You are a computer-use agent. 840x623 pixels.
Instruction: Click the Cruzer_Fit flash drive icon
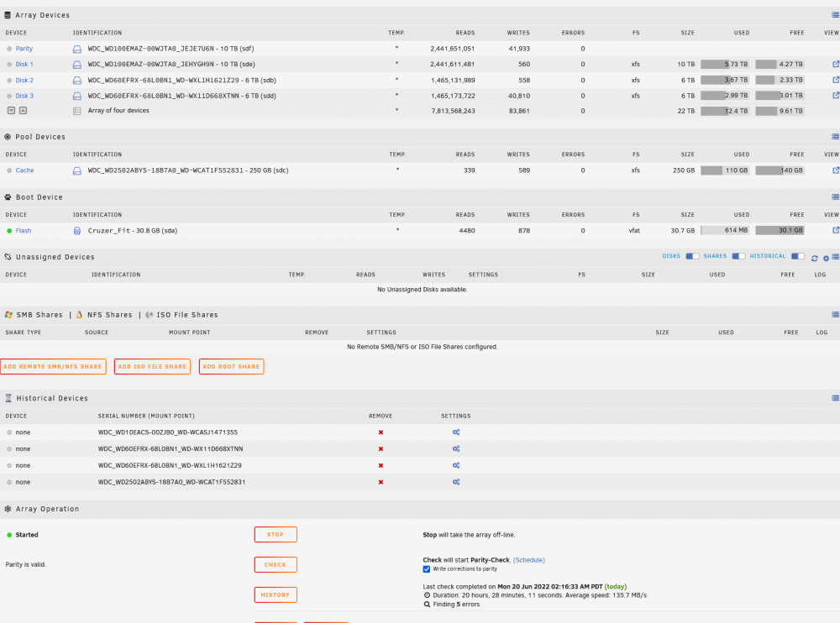77,231
